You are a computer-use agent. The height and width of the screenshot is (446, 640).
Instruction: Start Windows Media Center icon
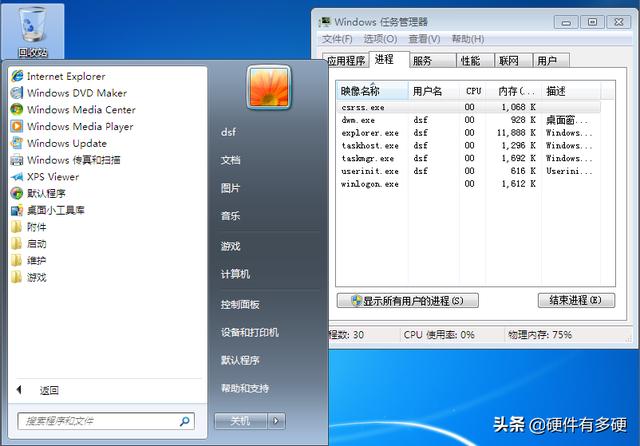(17, 109)
